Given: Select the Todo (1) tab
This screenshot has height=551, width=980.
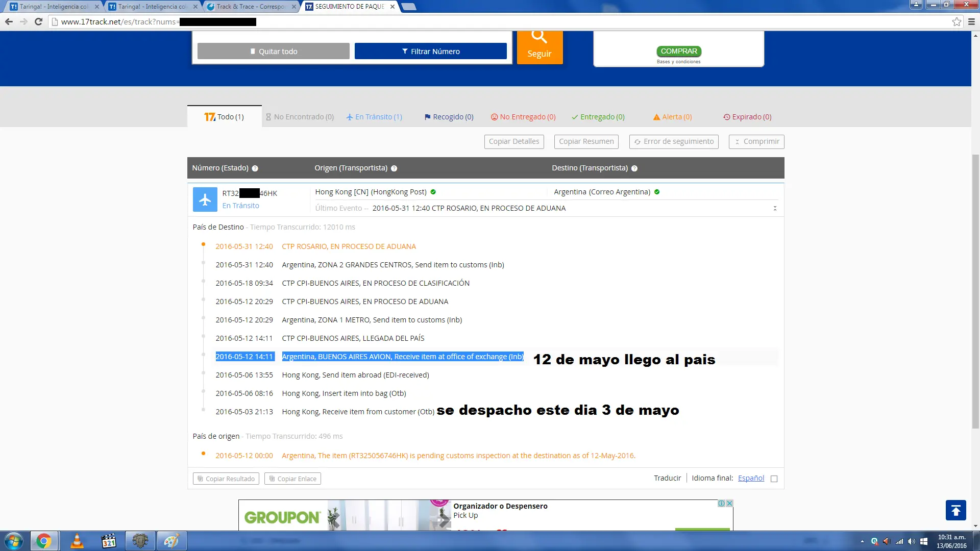Looking at the screenshot, I should [225, 117].
